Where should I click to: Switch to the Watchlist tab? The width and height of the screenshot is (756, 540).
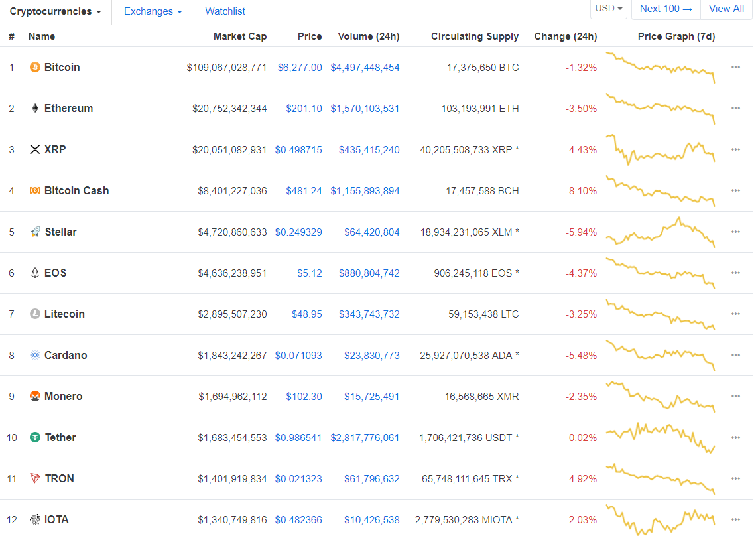click(x=225, y=11)
